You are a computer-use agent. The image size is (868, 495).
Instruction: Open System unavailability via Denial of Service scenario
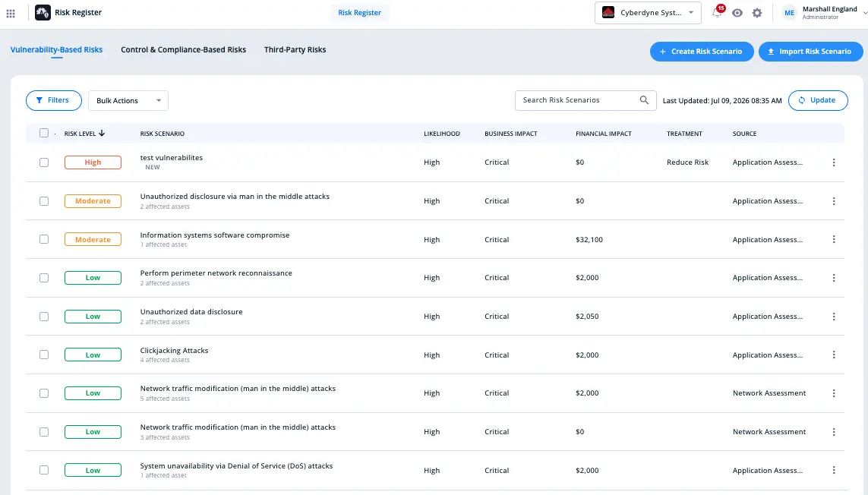point(236,466)
